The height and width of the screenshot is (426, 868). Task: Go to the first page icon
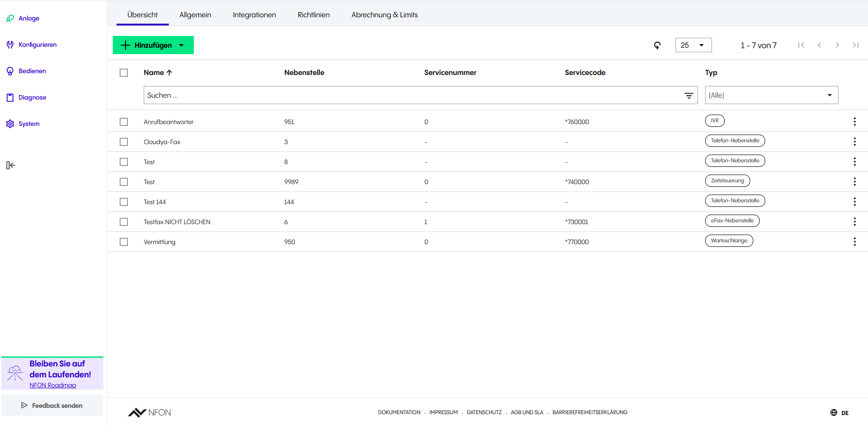point(801,45)
